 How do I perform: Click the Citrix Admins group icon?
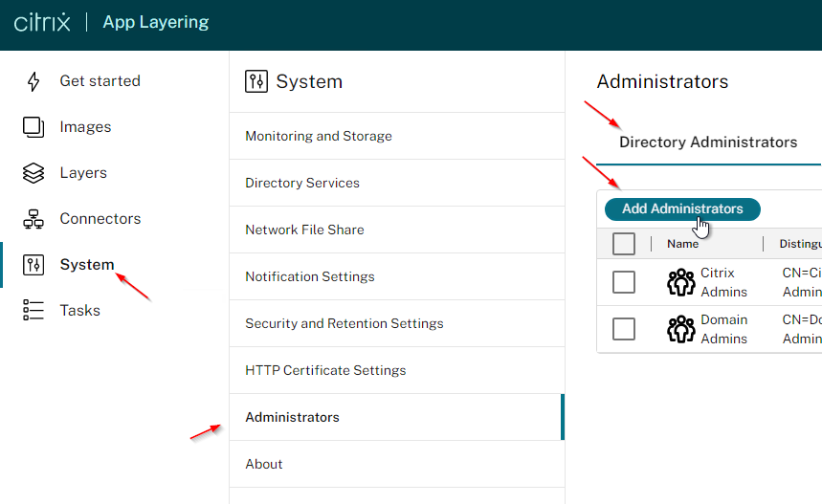pyautogui.click(x=681, y=282)
